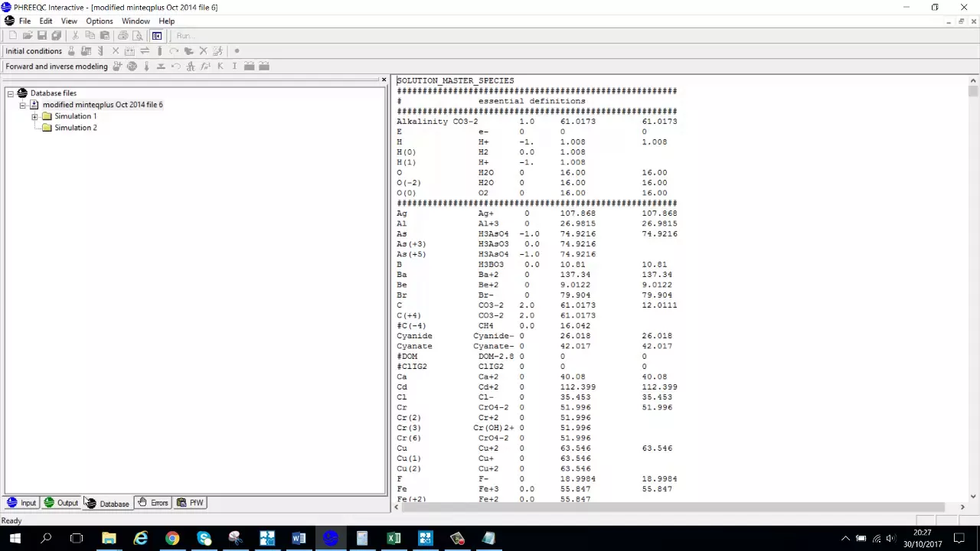Click the cylinder icon in Initial conditions toolbar
Screen dimensions: 980x551
[x=159, y=51]
